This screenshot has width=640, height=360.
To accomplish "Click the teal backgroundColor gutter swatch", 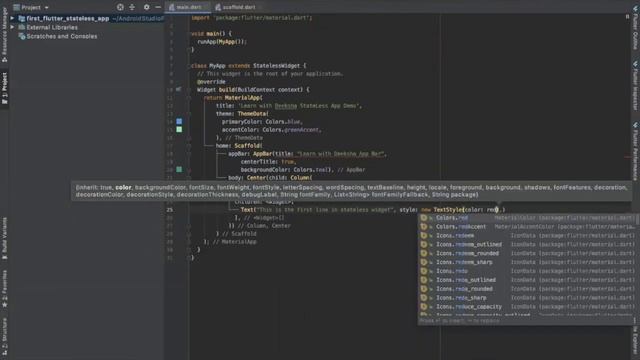I will (x=179, y=169).
